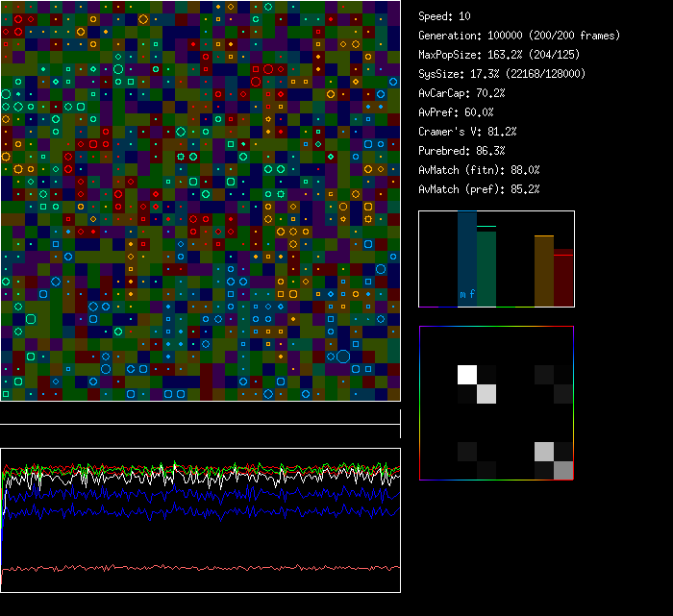
Task: Select the AvMatch (pref) readout
Action: pos(479,189)
